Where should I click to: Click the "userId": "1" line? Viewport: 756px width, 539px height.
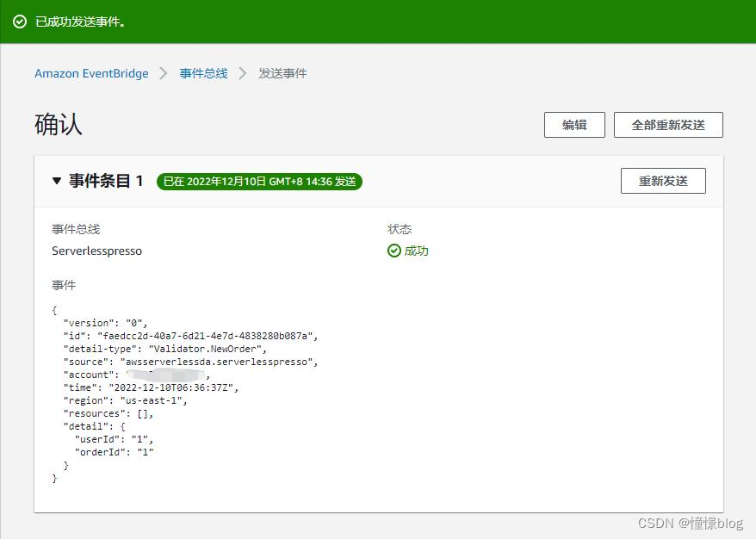114,439
